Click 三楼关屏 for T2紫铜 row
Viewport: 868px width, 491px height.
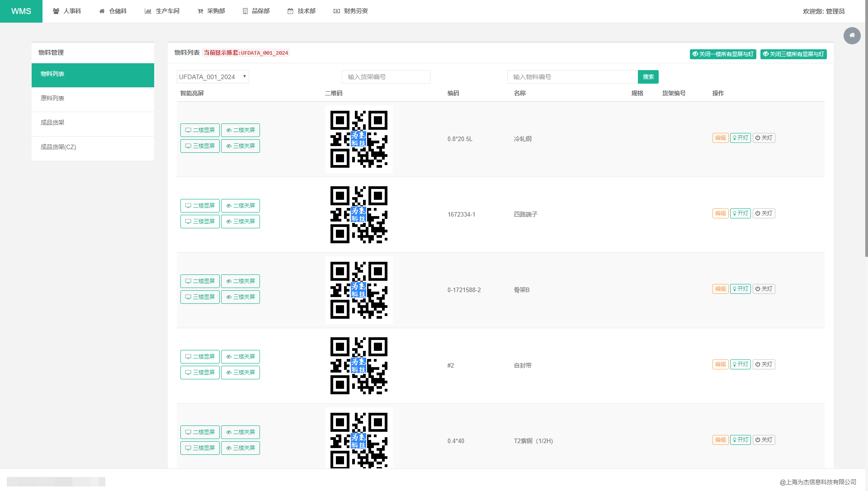click(x=241, y=448)
